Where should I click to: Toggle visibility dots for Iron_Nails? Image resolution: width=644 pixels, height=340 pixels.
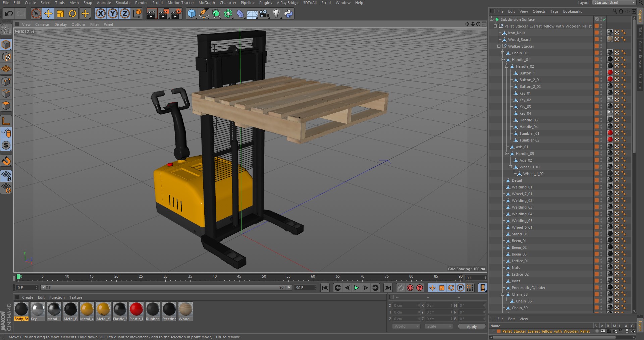[601, 33]
